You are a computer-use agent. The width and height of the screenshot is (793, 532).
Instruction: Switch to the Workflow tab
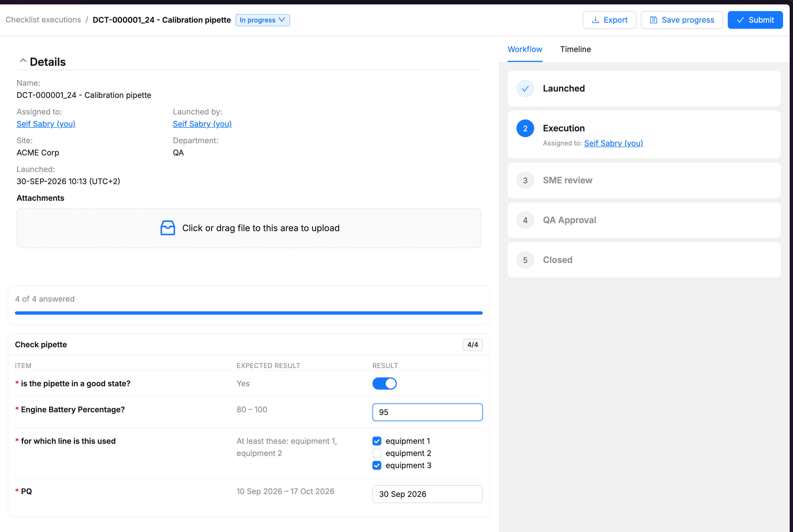[525, 49]
